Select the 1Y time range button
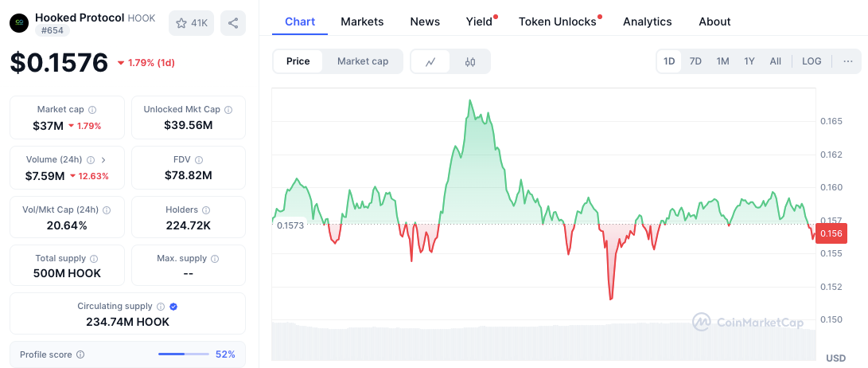This screenshot has height=368, width=868. click(749, 61)
